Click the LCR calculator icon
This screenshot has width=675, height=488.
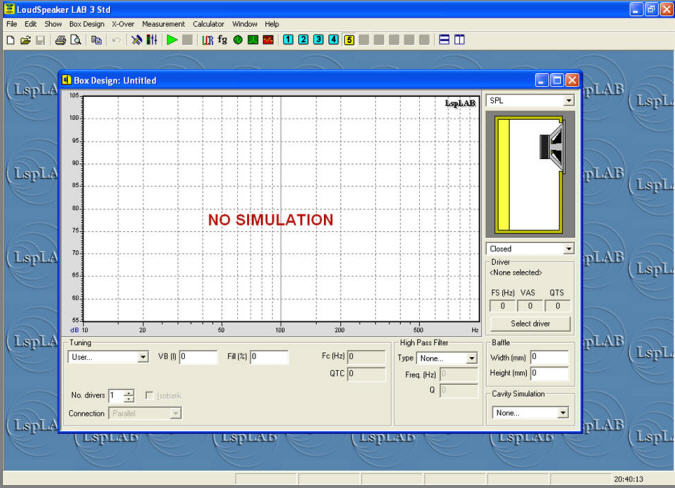coord(207,40)
